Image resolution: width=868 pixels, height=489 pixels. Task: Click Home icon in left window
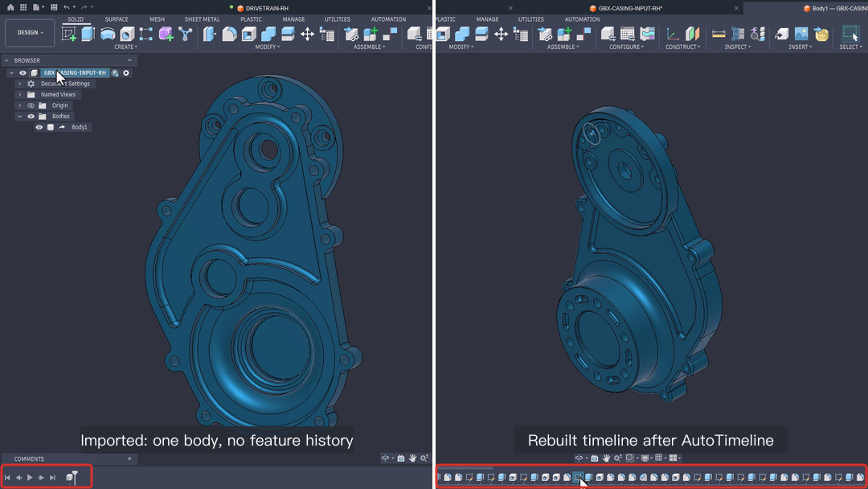coord(10,7)
